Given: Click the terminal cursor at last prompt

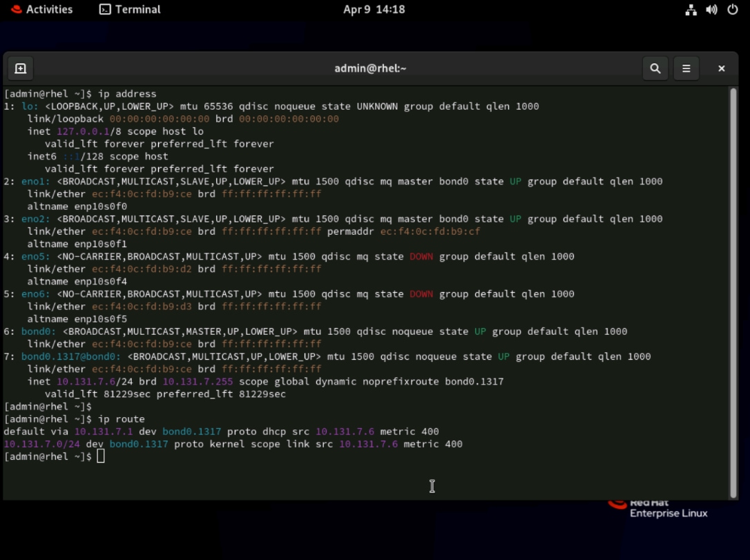Looking at the screenshot, I should tap(100, 456).
